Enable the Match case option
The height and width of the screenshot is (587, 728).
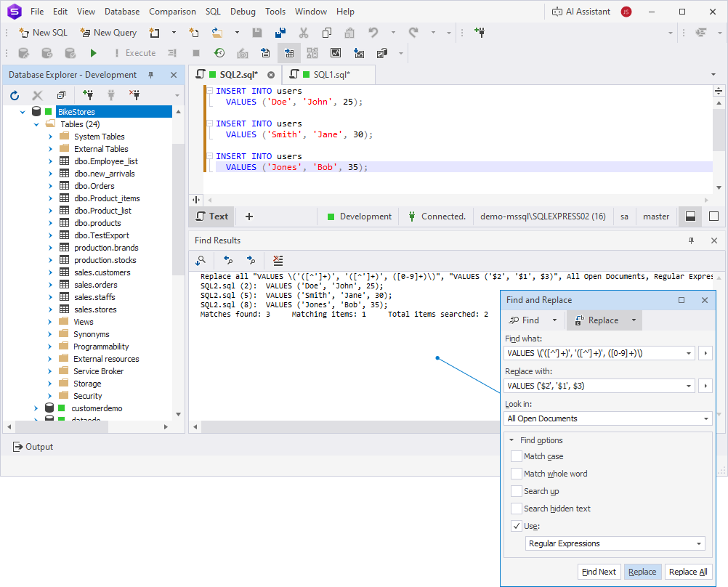point(516,456)
